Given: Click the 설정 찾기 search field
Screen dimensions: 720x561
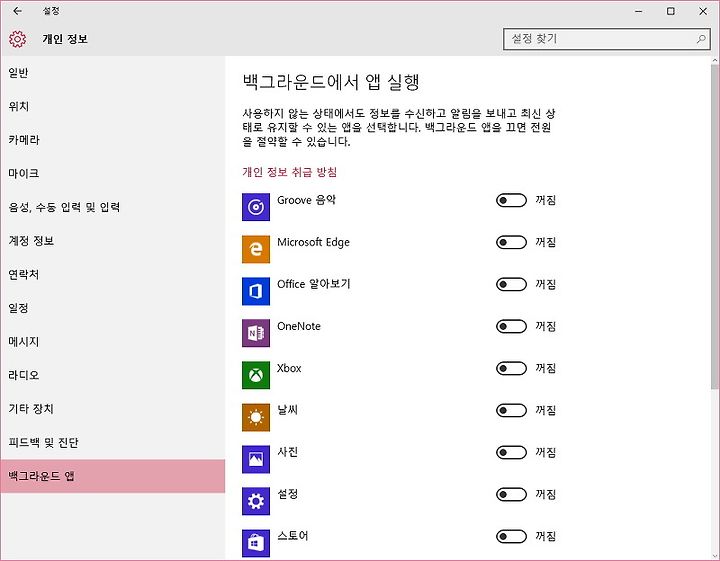Looking at the screenshot, I should coord(607,39).
